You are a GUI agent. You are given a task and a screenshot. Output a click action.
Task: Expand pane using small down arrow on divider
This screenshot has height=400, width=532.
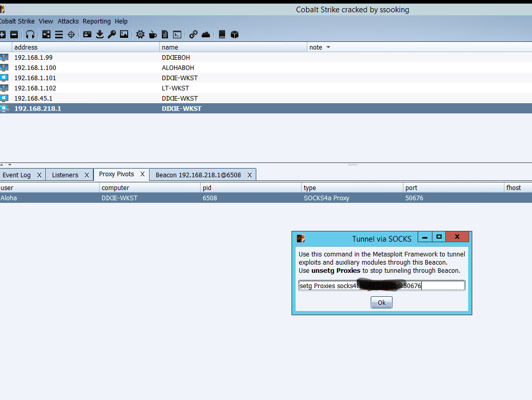[10, 164]
